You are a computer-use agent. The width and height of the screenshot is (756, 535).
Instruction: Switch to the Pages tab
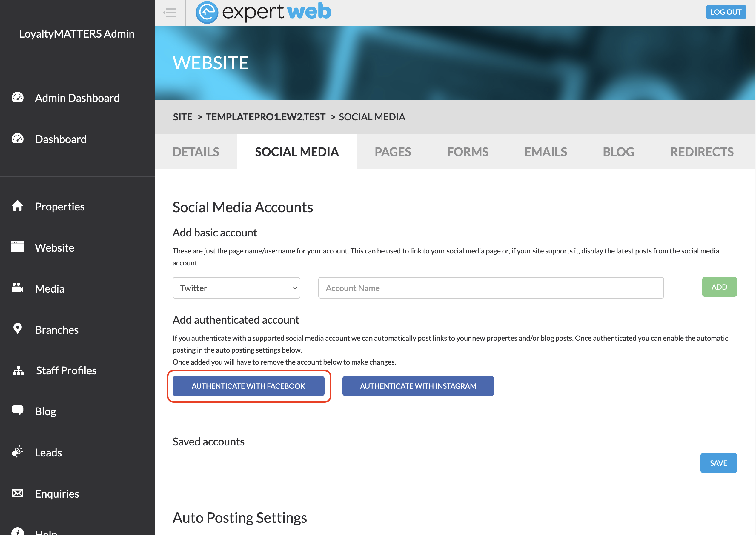point(393,152)
